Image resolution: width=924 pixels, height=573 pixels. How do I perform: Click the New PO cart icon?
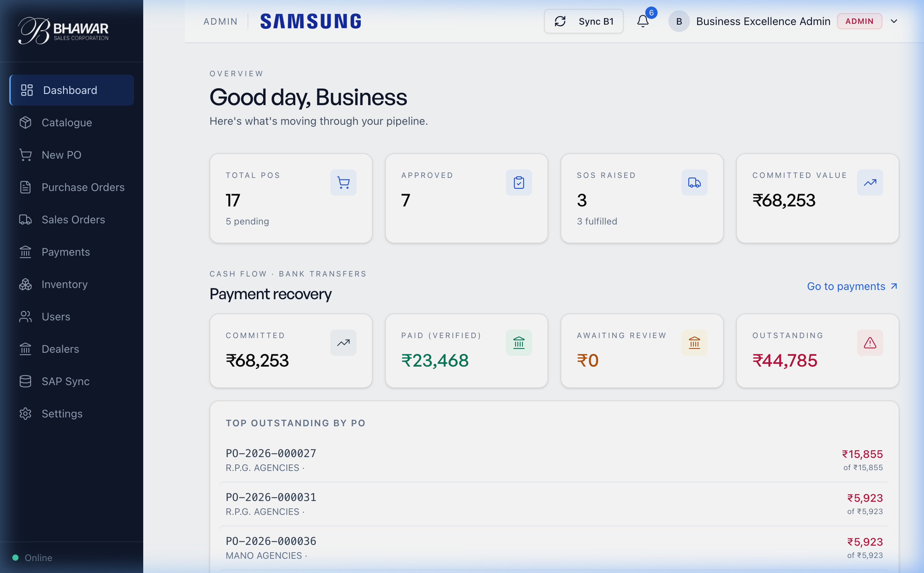coord(25,155)
